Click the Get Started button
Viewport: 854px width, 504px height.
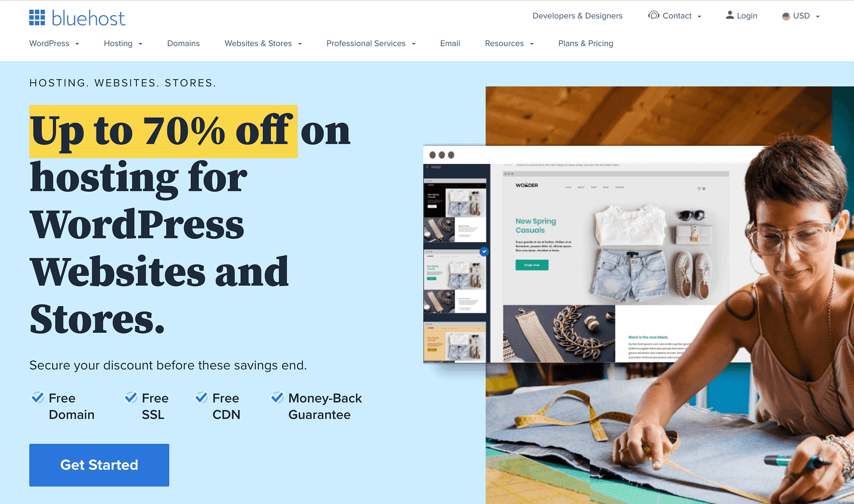tap(100, 464)
